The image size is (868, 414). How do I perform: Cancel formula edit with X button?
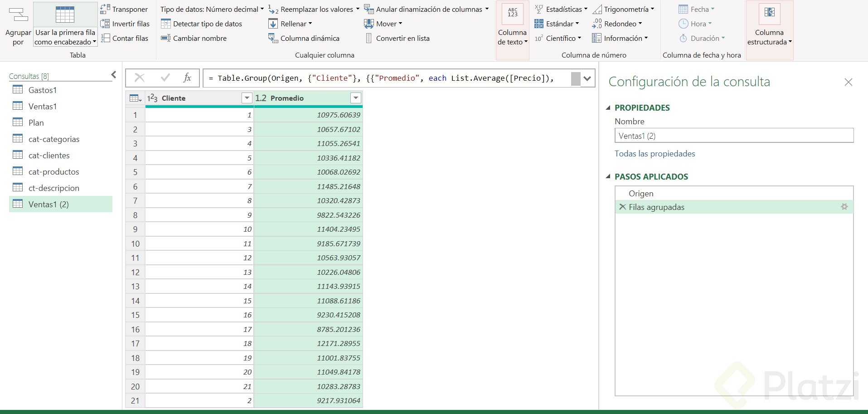[140, 78]
